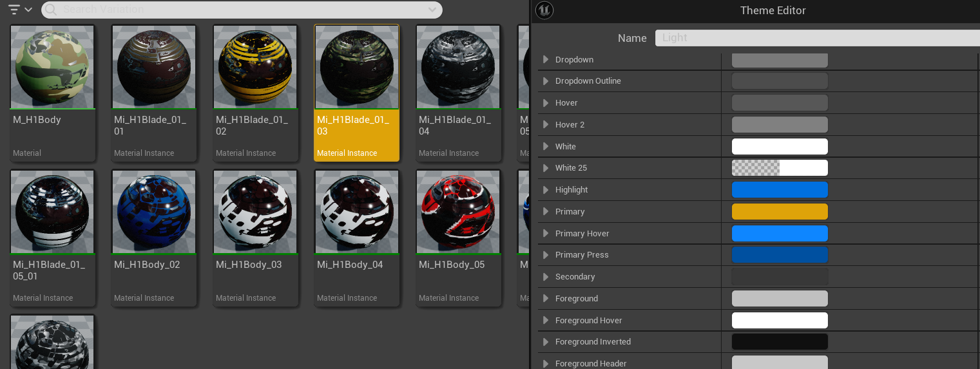Image resolution: width=980 pixels, height=369 pixels.
Task: Expand the Foreground Inverted row
Action: tap(546, 342)
